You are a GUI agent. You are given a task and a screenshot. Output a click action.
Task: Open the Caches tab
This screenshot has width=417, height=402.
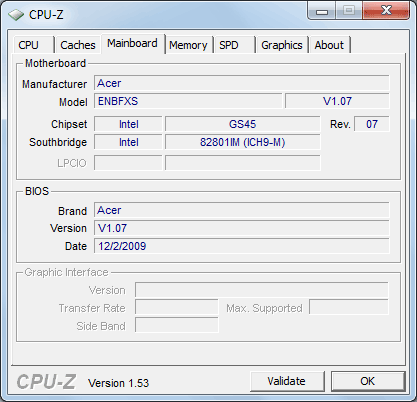[x=77, y=45]
